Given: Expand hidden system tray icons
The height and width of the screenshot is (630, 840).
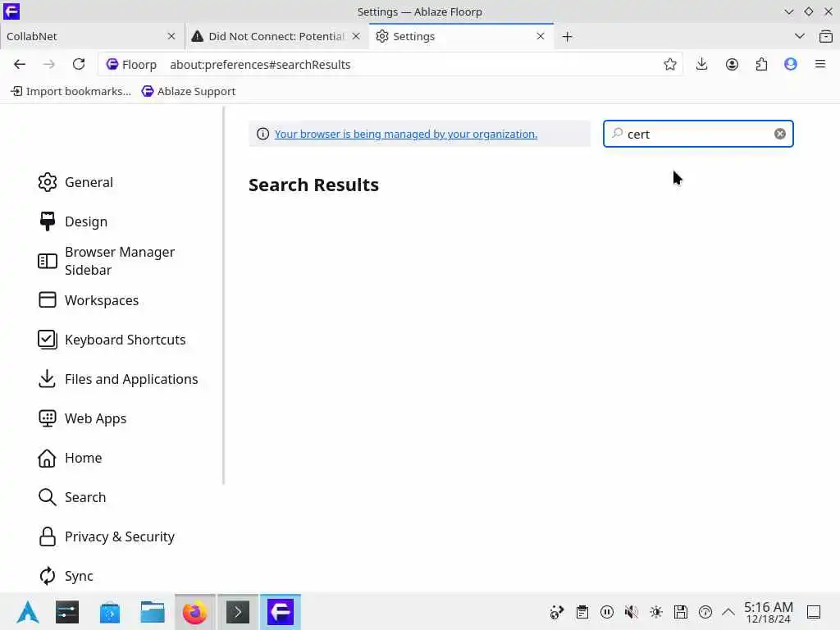Looking at the screenshot, I should (x=728, y=612).
